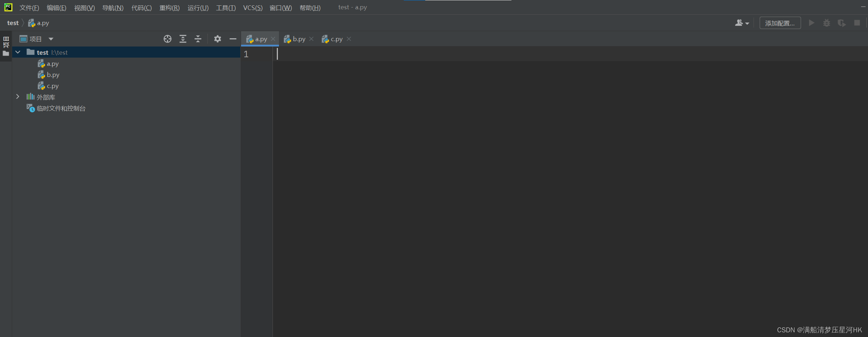Select b.py in the project tree
868x337 pixels.
tap(49, 75)
